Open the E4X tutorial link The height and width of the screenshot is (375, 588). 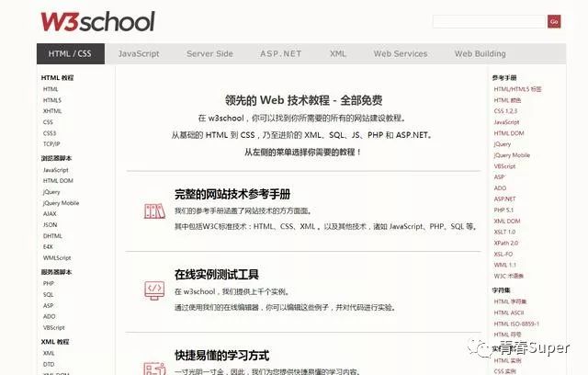[x=48, y=246]
